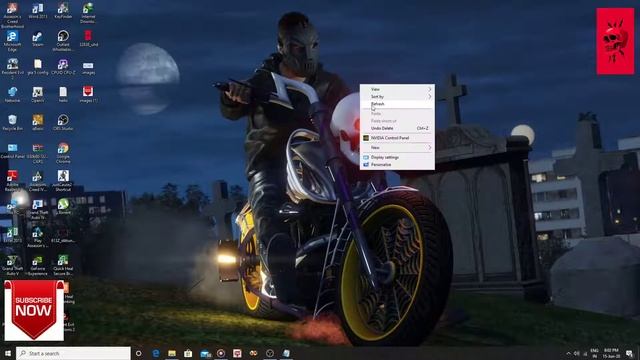Select the uTorrent desktop shortcut
640x360 pixels.
63,207
